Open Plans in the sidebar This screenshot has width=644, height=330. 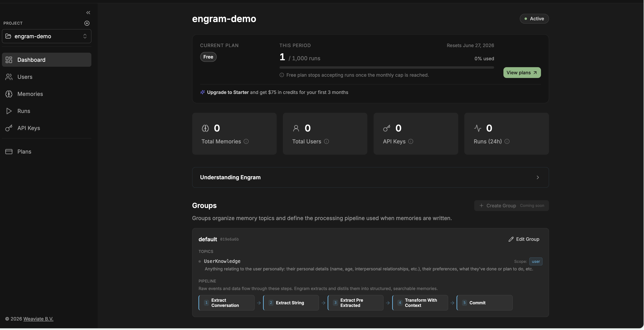click(46, 151)
